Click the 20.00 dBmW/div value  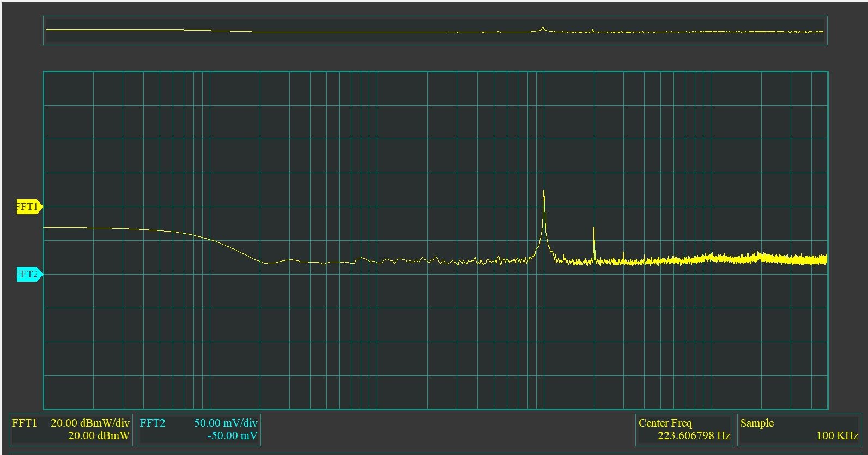pos(90,423)
